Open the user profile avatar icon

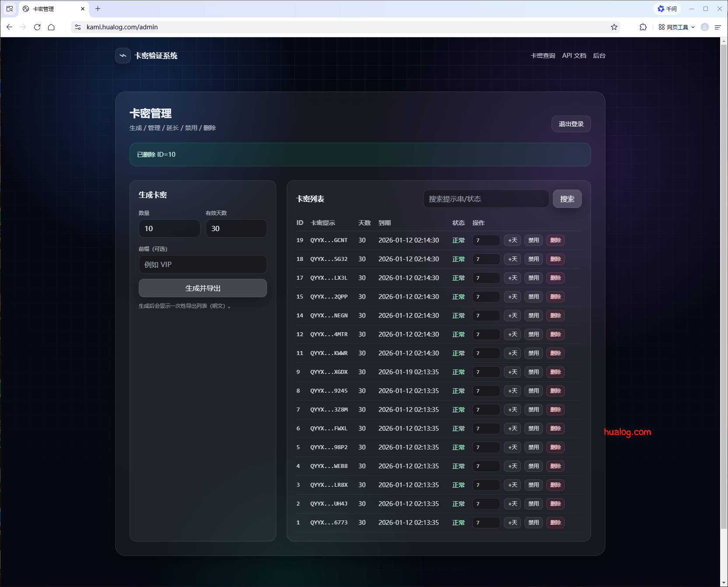(705, 27)
